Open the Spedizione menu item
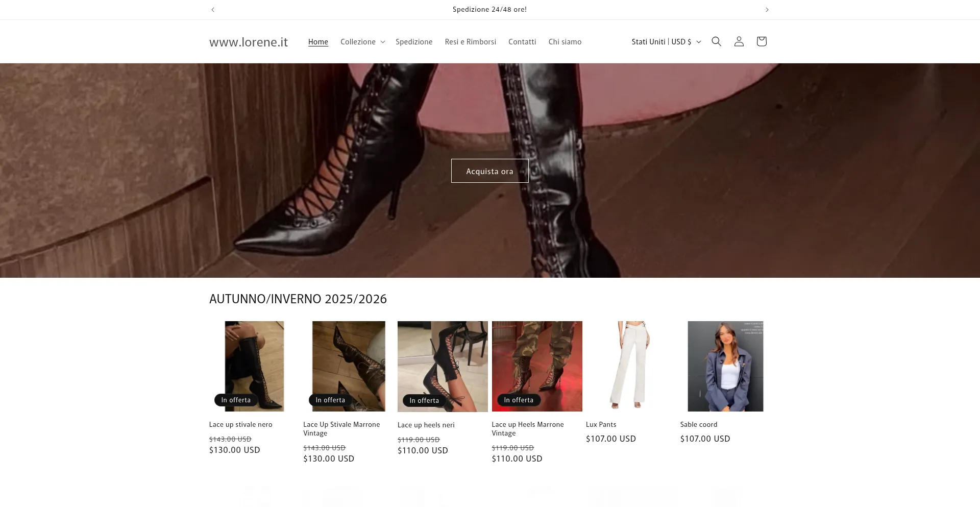980x507 pixels. click(x=413, y=42)
